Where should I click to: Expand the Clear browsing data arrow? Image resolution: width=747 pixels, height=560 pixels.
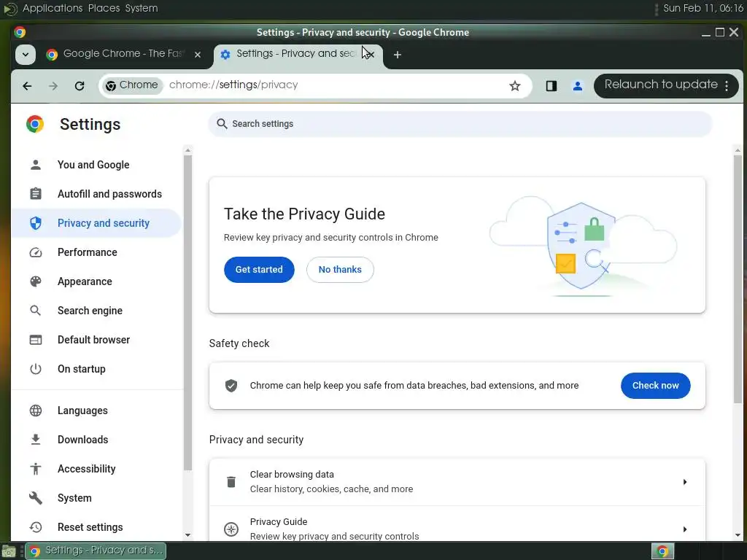pos(684,482)
